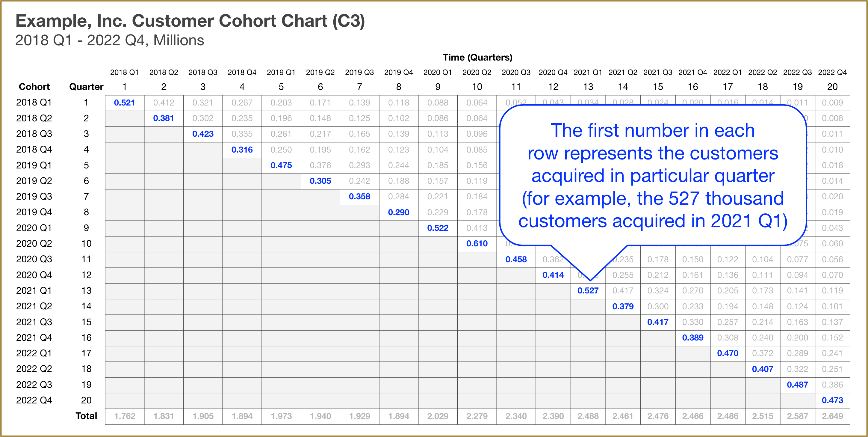Image resolution: width=868 pixels, height=437 pixels.
Task: Select the 0.610 cell in 2020 Q2
Action: pos(477,243)
